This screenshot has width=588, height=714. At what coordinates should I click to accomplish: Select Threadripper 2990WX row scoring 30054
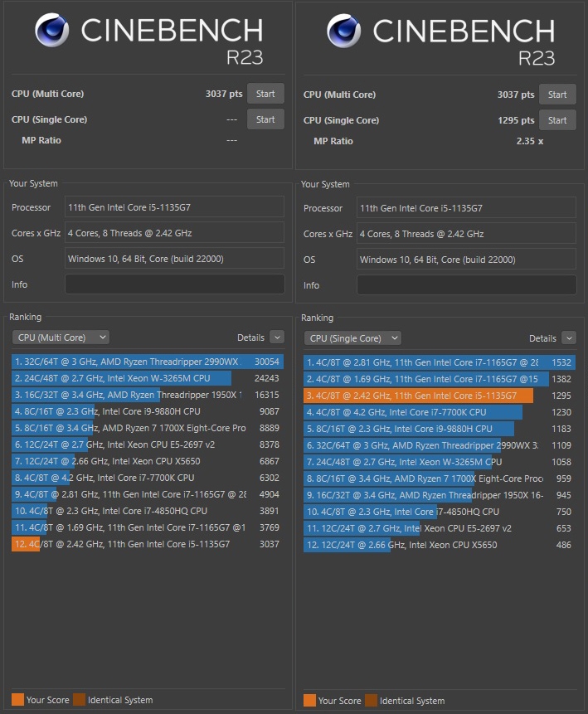(148, 362)
